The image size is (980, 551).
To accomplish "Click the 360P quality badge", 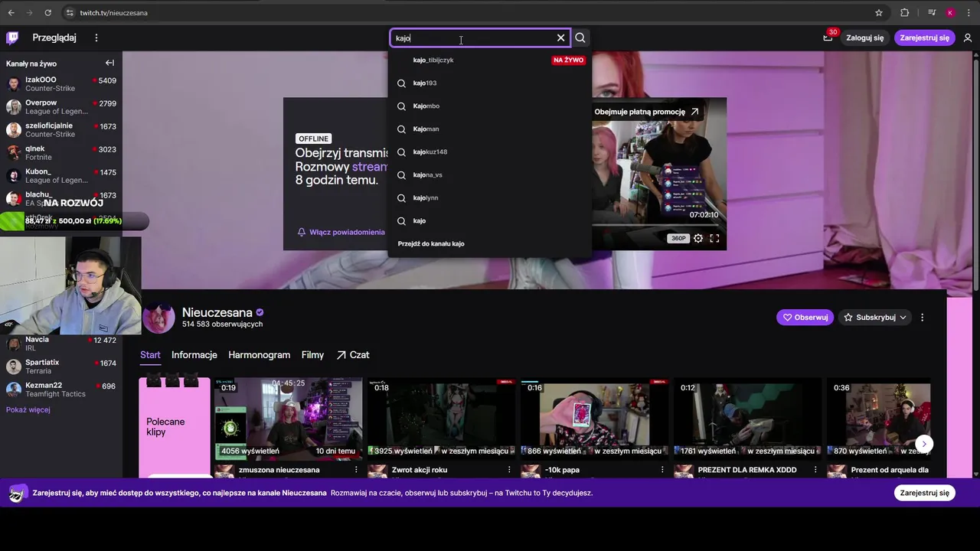I will tap(678, 239).
